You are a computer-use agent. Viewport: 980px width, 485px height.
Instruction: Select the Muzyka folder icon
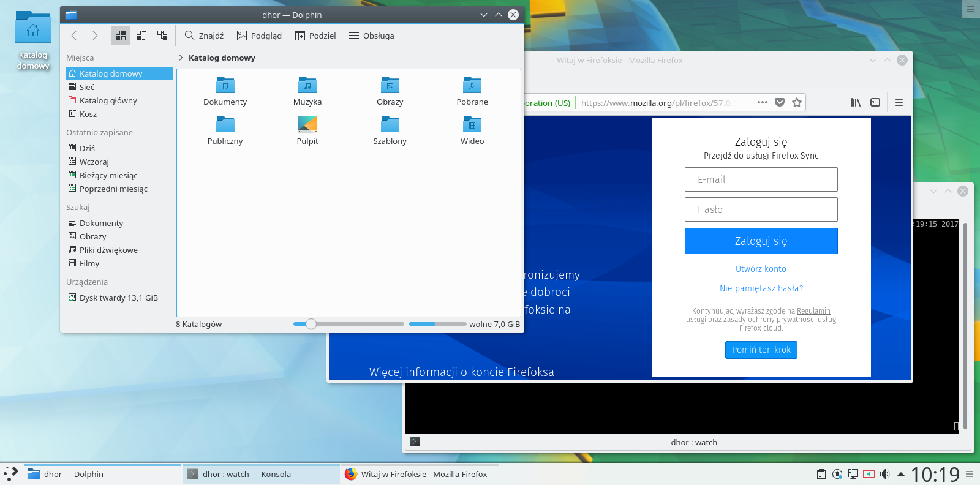click(x=307, y=85)
